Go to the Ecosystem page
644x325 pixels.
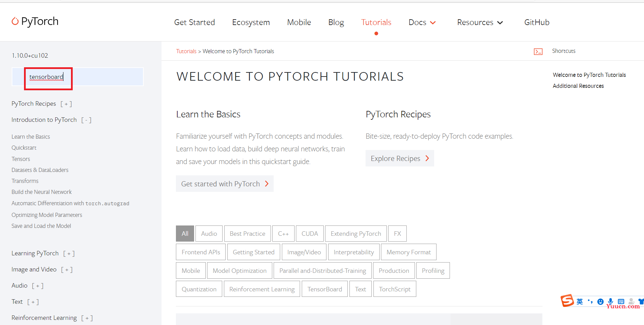(251, 22)
